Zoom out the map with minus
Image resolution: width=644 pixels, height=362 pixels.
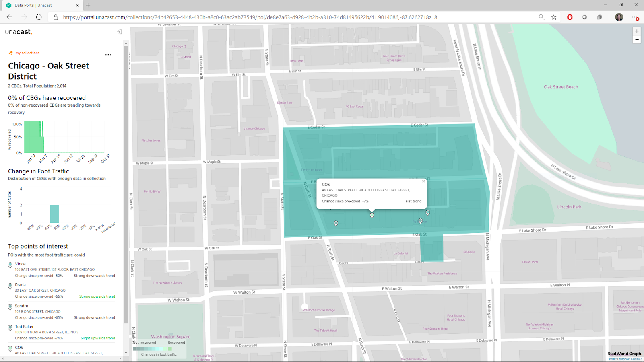pos(637,39)
